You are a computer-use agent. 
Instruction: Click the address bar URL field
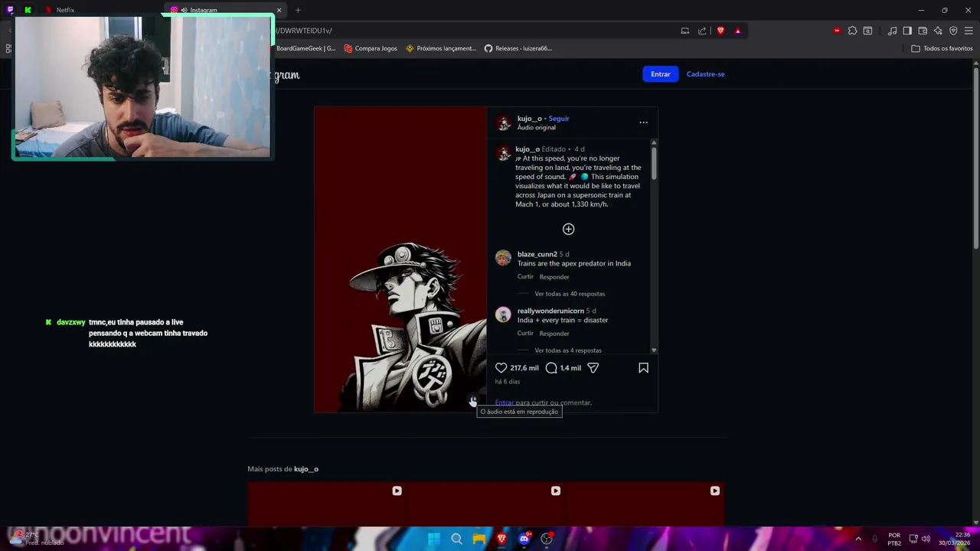pos(475,31)
